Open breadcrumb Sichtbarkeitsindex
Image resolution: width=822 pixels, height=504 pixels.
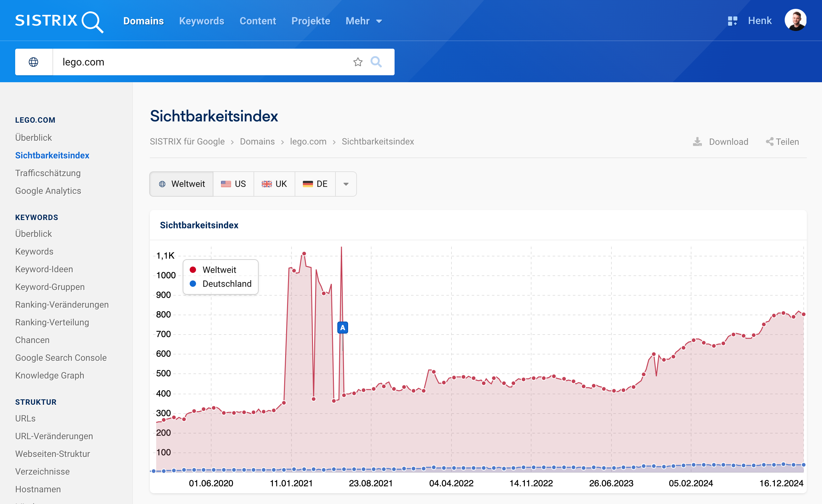point(377,141)
